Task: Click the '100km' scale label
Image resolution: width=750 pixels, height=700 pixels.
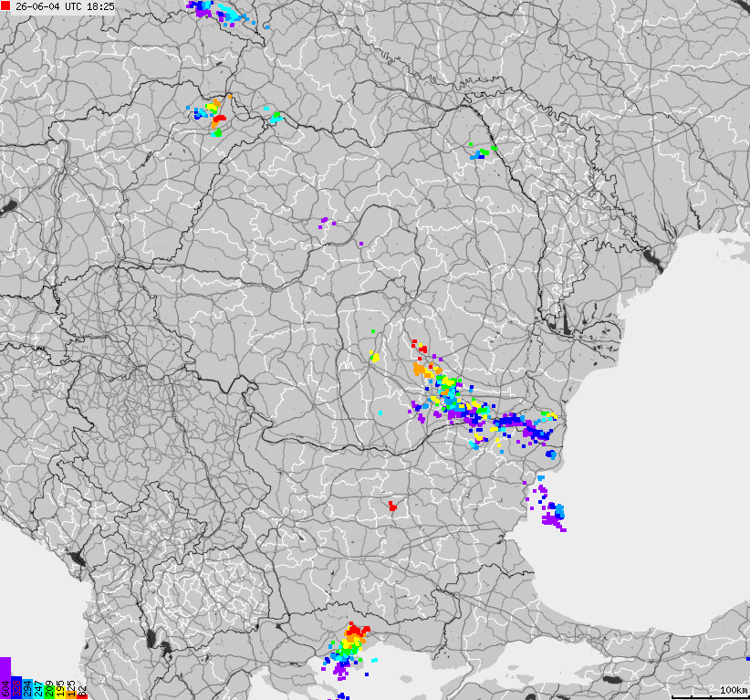Action: coord(734,690)
